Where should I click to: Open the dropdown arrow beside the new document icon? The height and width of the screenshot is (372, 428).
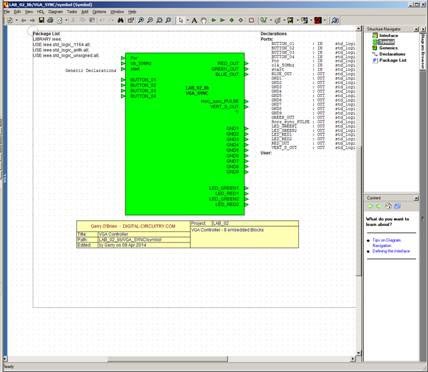(x=16, y=20)
